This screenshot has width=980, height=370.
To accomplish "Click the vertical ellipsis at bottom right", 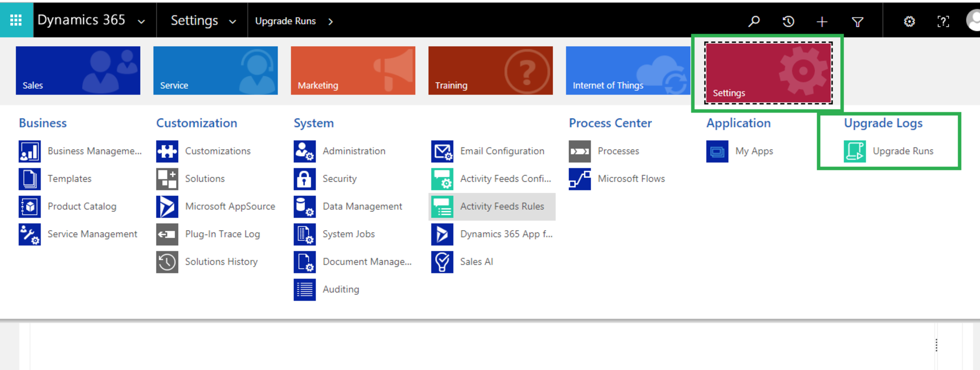I will pos(936,345).
